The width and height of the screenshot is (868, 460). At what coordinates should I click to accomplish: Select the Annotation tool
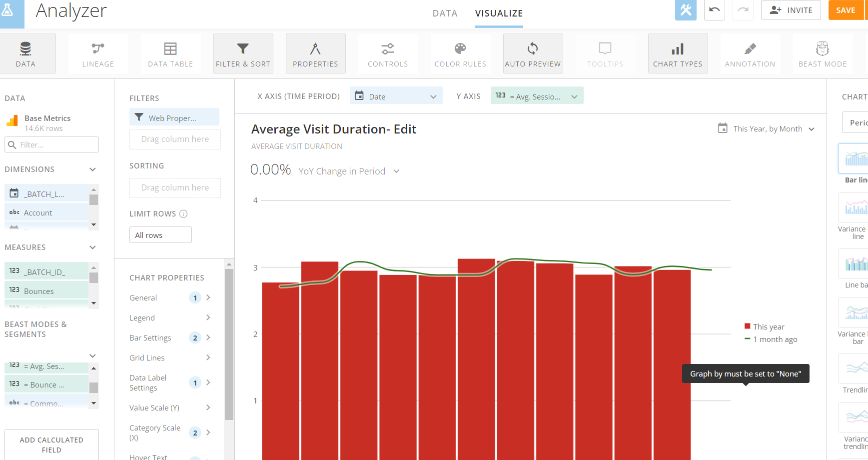[750, 53]
